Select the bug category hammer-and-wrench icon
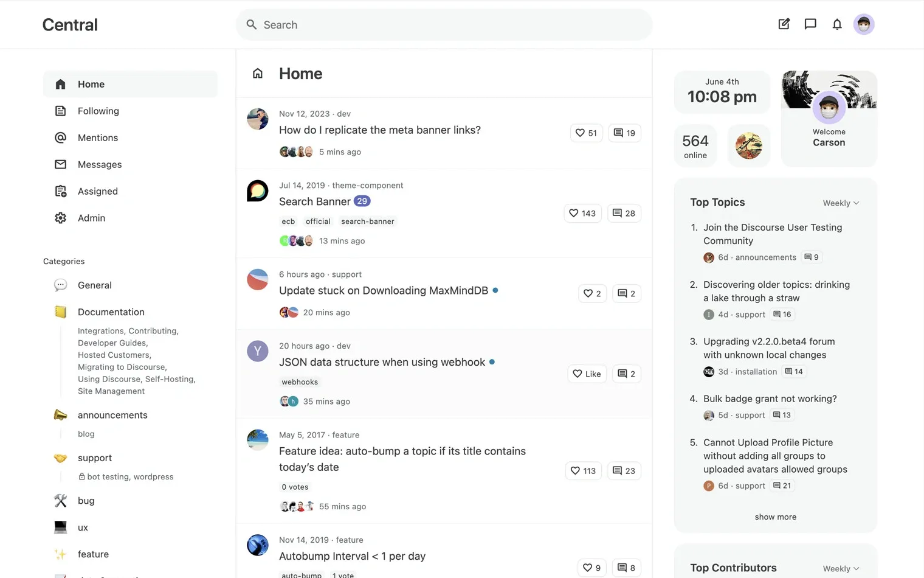Screen dimensions: 924x578 click(x=60, y=501)
